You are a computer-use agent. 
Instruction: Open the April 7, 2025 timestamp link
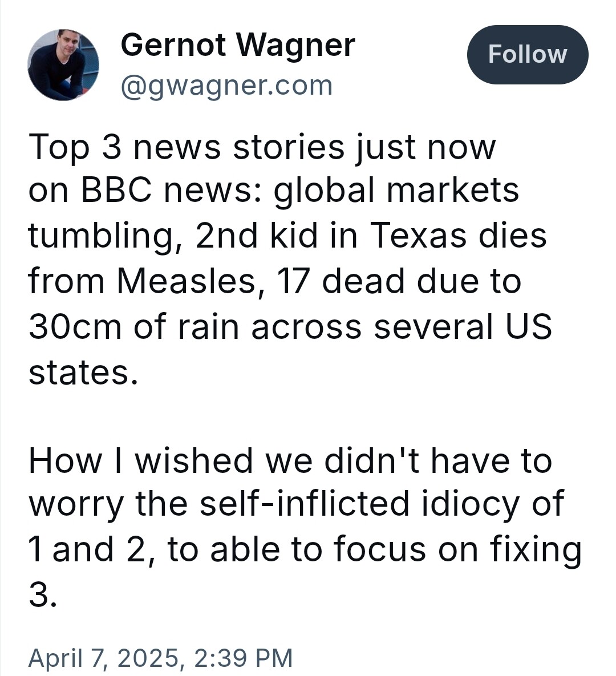[x=160, y=658]
